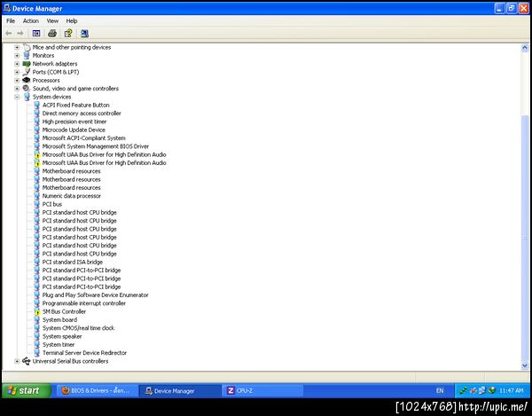Collapse the System devices category
Viewport: 532px width, 416px height.
pos(17,97)
